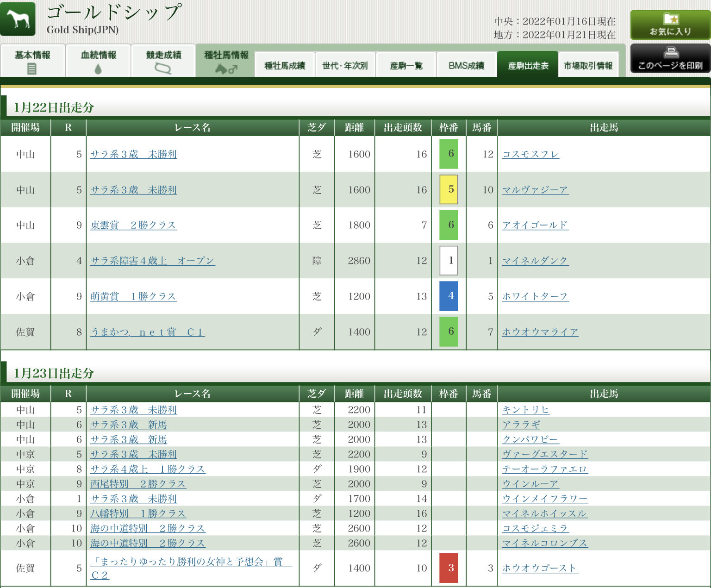Click the 1月23日出走分 section heading
This screenshot has height=588, width=711.
pyautogui.click(x=54, y=373)
